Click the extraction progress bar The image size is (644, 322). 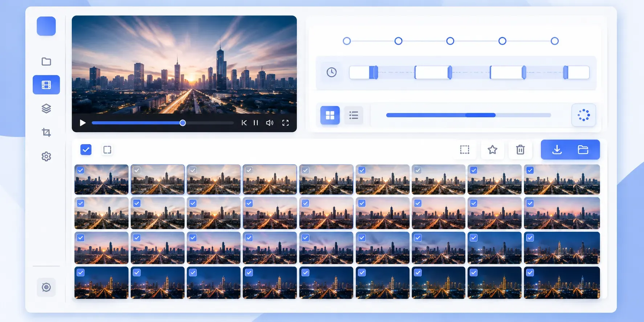click(x=469, y=115)
